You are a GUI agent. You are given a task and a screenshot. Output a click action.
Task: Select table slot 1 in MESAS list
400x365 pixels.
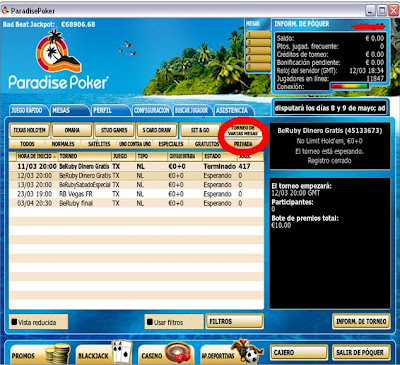258,35
